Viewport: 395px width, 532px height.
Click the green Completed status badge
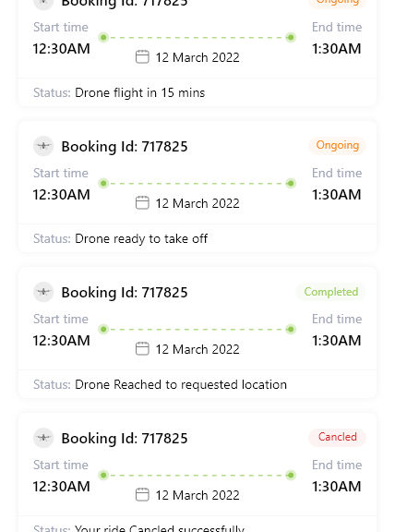[x=331, y=292]
